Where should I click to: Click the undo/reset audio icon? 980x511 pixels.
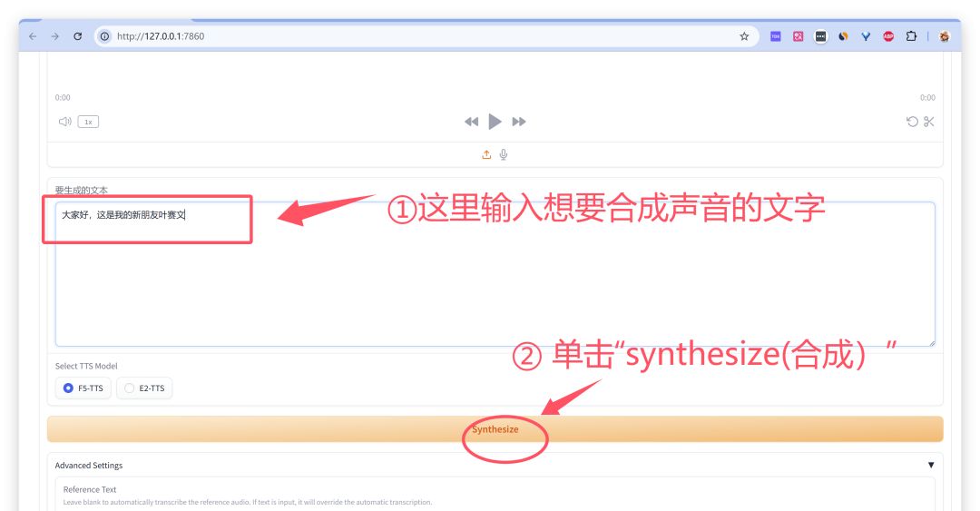(x=912, y=122)
